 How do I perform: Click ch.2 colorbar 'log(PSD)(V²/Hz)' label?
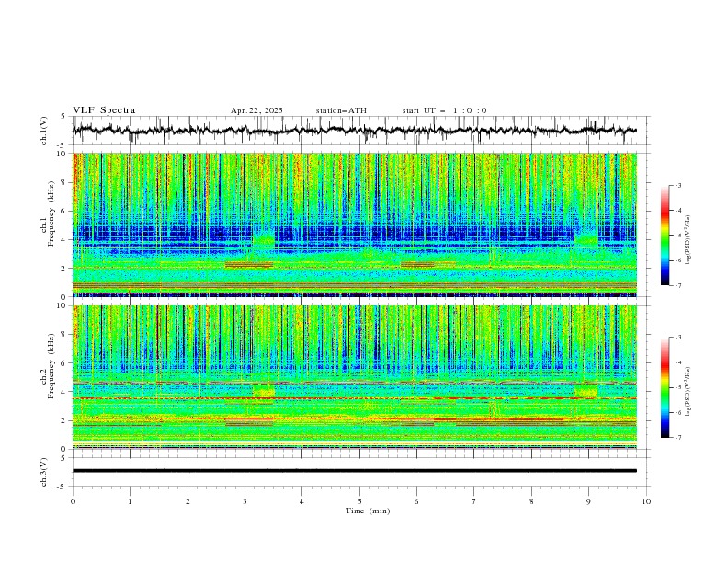[688, 391]
